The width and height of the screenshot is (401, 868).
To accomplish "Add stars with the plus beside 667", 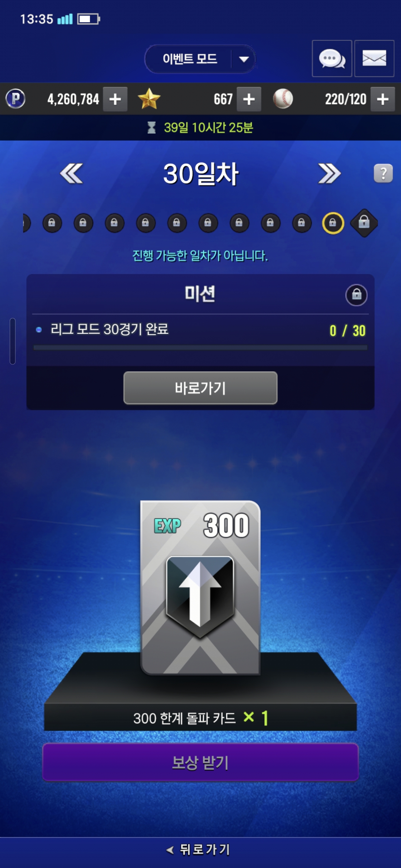I will tap(249, 99).
